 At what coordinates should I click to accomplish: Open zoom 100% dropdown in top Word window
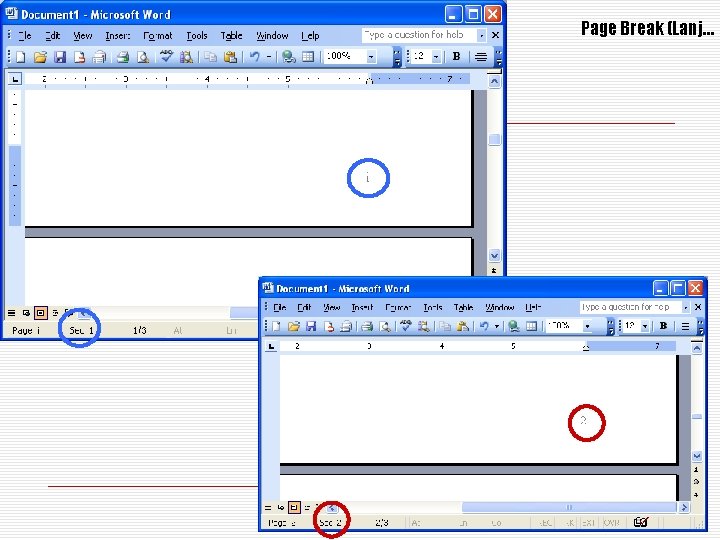(x=371, y=57)
